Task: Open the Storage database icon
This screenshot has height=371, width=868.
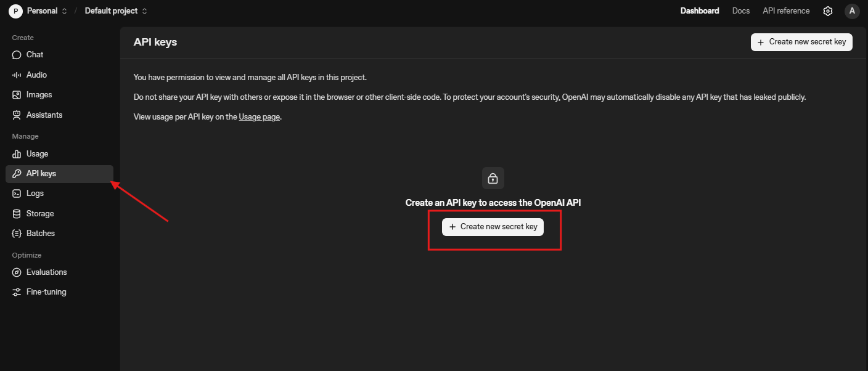Action: point(17,214)
